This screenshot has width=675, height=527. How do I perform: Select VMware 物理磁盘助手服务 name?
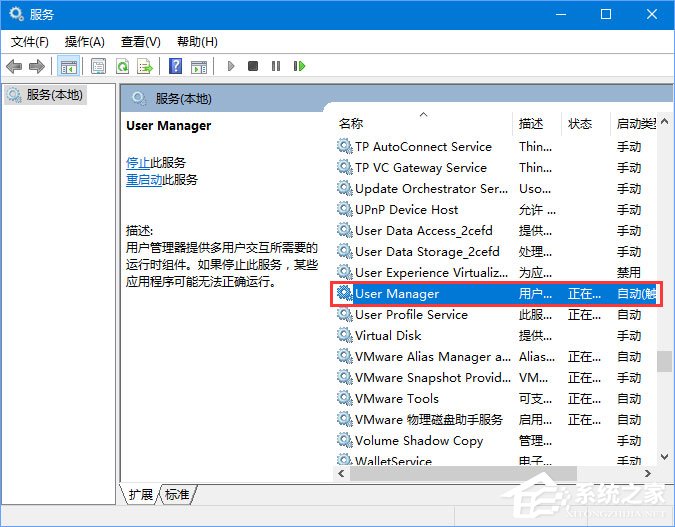point(429,419)
